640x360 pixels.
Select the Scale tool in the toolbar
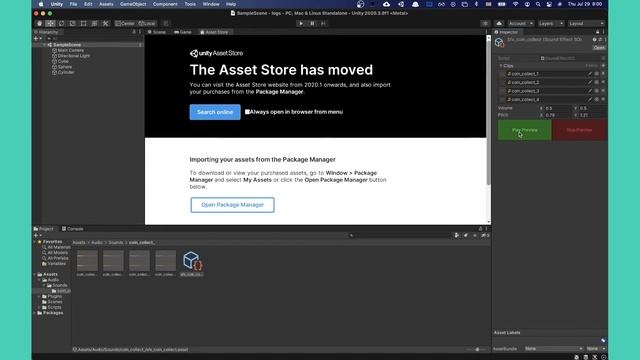(72, 24)
